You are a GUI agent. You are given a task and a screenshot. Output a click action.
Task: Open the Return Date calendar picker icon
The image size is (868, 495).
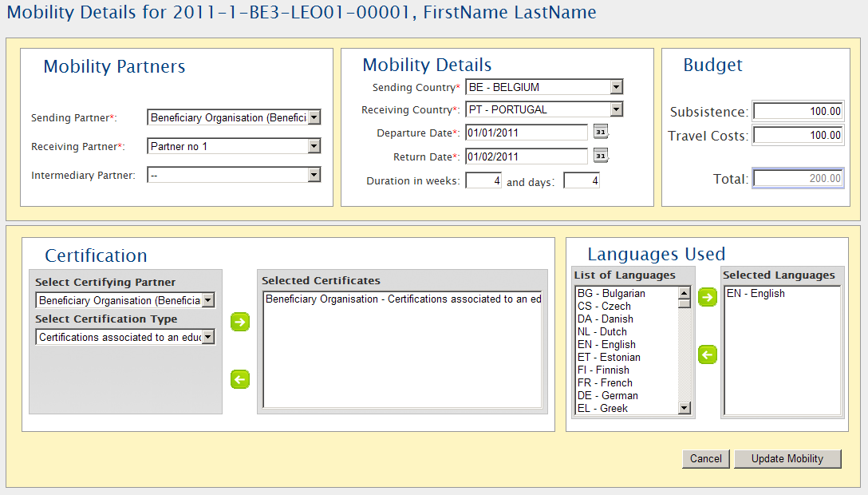(601, 156)
